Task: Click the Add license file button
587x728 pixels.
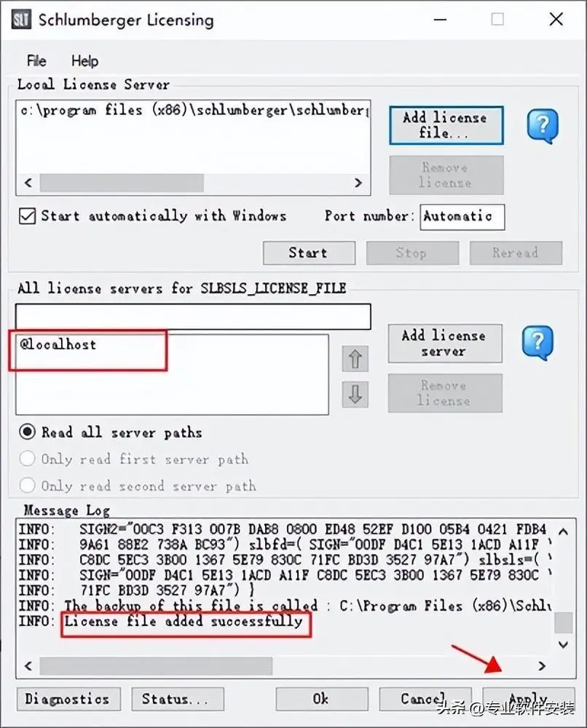Action: [446, 125]
